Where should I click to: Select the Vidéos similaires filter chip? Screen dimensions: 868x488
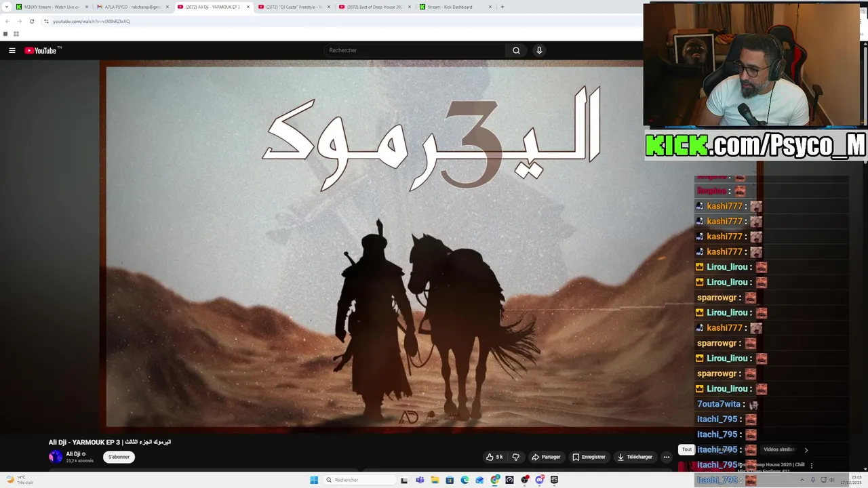[779, 449]
